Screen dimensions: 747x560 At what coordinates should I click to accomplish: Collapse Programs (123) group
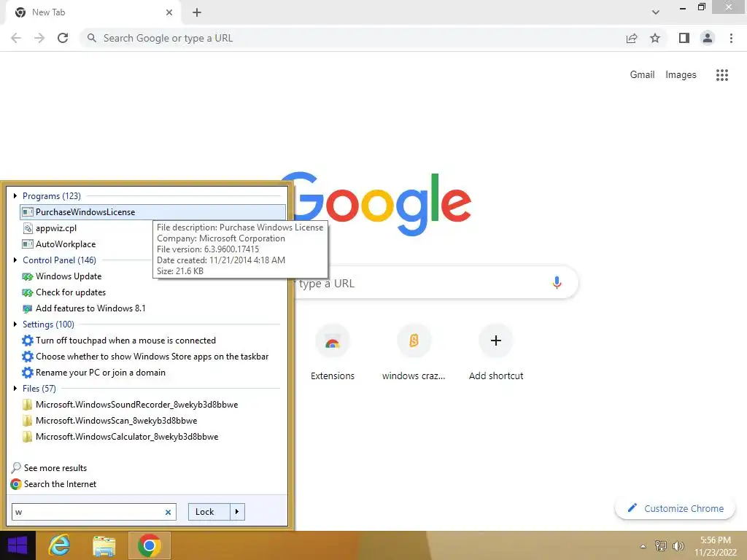click(15, 195)
